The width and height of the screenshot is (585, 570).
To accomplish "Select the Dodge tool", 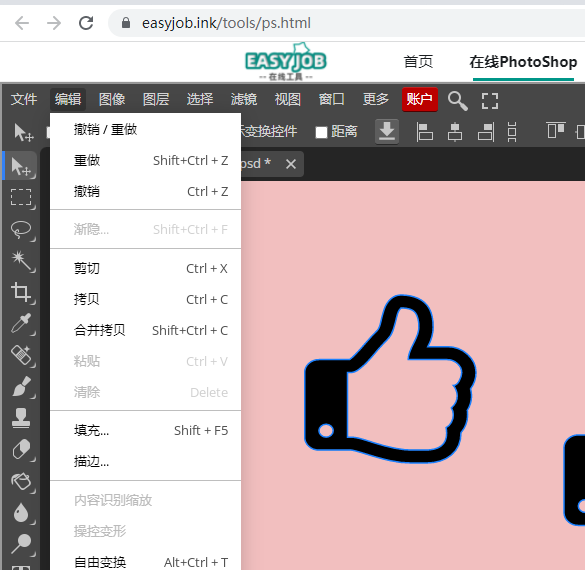I will tap(21, 544).
